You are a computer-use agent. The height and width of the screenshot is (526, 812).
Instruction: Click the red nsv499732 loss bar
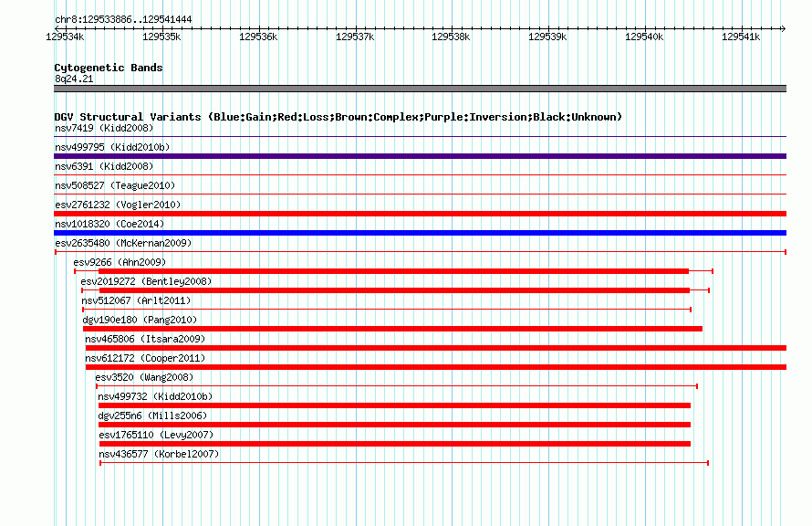tap(395, 405)
